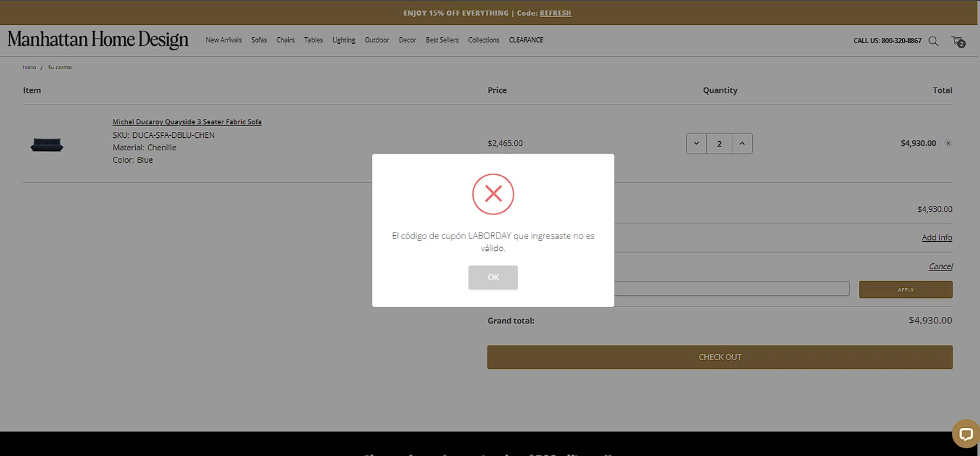Click the Cancel coupon link
This screenshot has height=456, width=980.
click(x=941, y=267)
